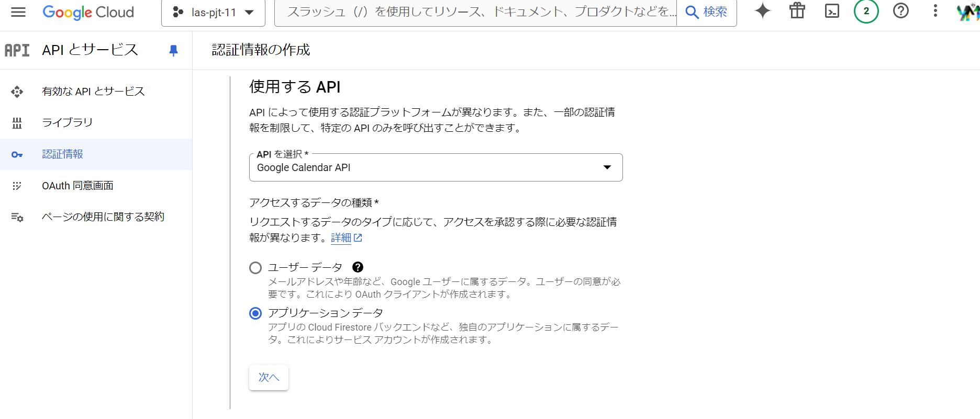Open the help question mark icon

[901, 11]
